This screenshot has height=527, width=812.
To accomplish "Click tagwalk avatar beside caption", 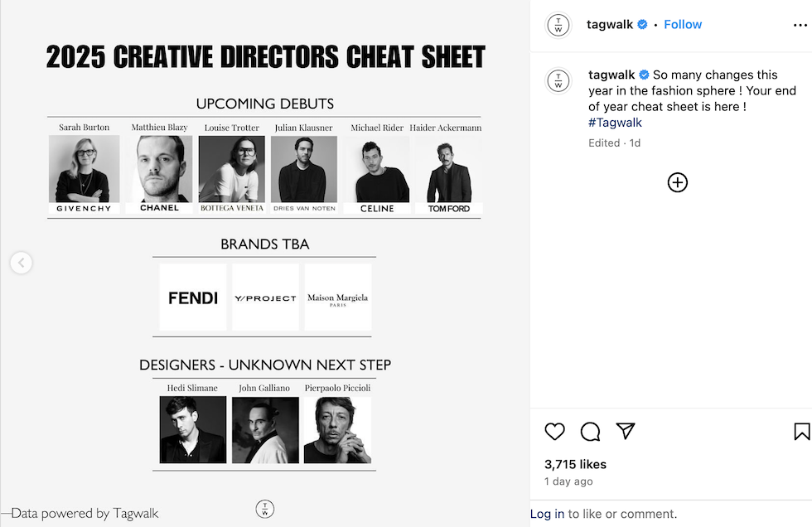I will click(559, 81).
